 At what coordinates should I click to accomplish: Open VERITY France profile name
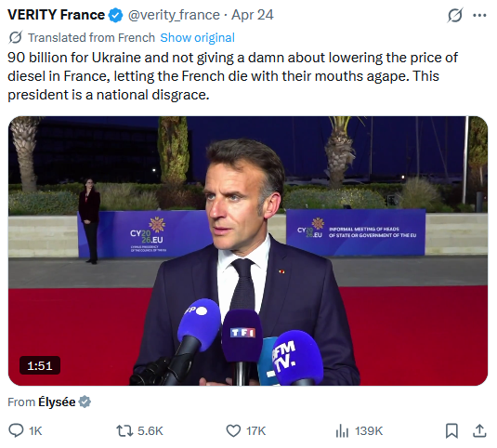pyautogui.click(x=56, y=15)
